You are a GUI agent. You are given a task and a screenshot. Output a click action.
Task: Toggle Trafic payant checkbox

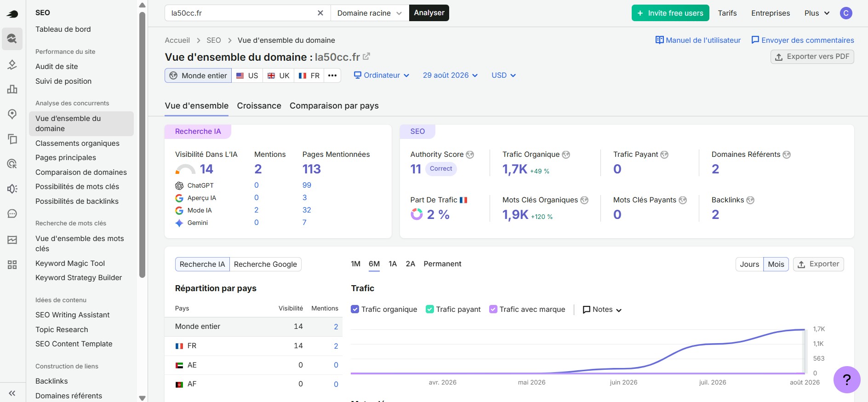430,309
